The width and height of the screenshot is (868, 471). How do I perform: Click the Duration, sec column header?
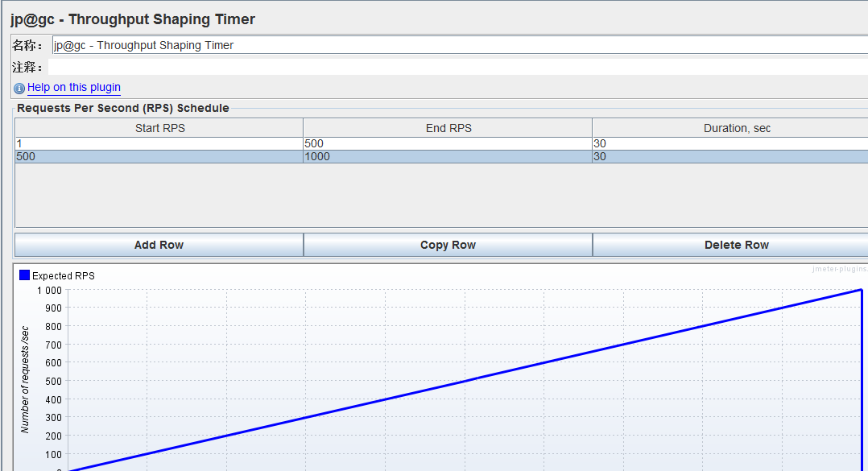[x=731, y=128]
